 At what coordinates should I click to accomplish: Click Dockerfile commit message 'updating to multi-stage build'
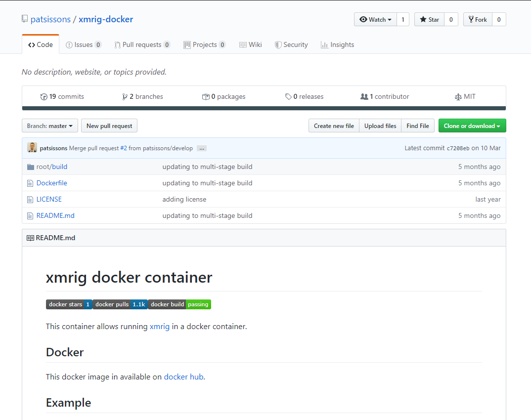coord(207,183)
